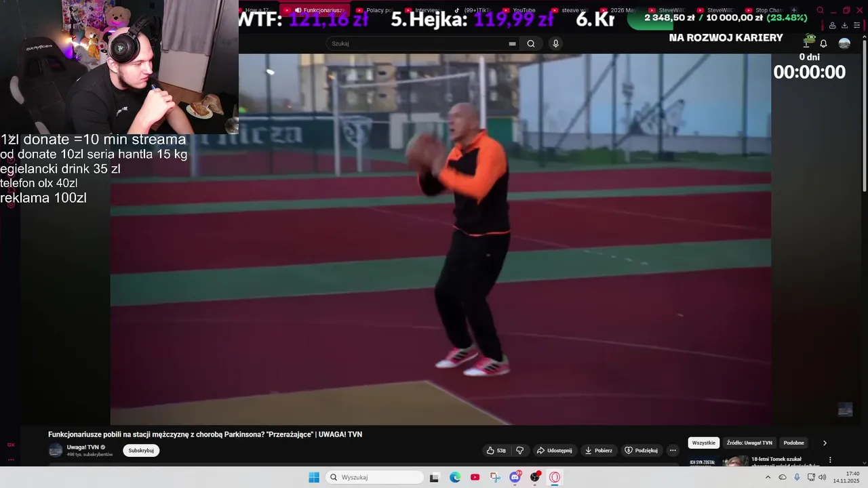The width and height of the screenshot is (868, 488).
Task: Open browser downloads icon
Action: click(x=844, y=25)
